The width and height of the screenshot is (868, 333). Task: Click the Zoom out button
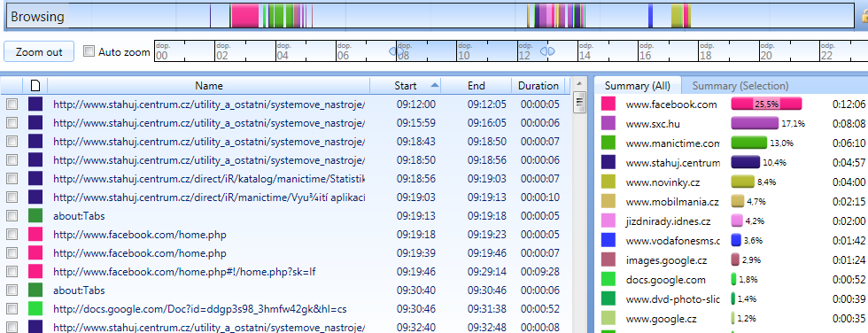point(39,52)
